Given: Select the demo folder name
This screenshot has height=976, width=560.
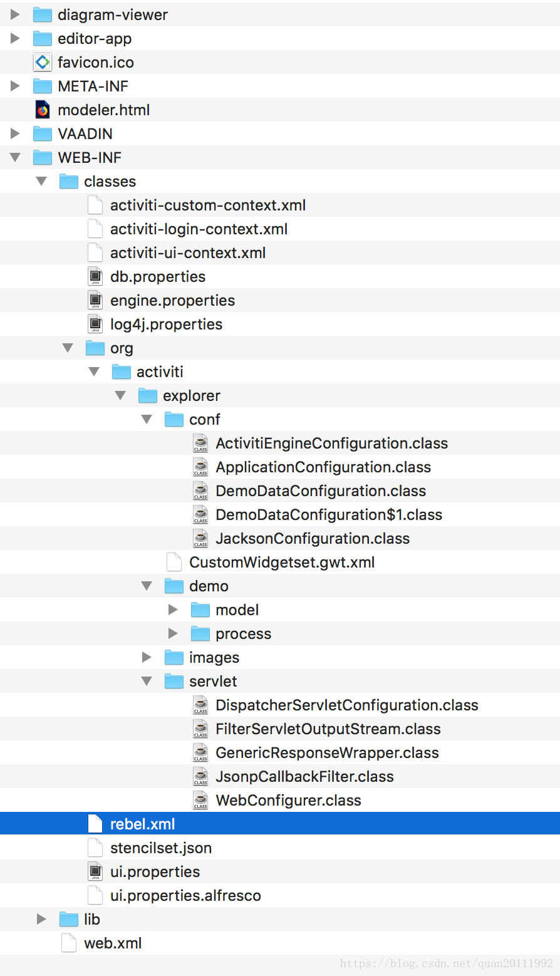Looking at the screenshot, I should pos(209,586).
